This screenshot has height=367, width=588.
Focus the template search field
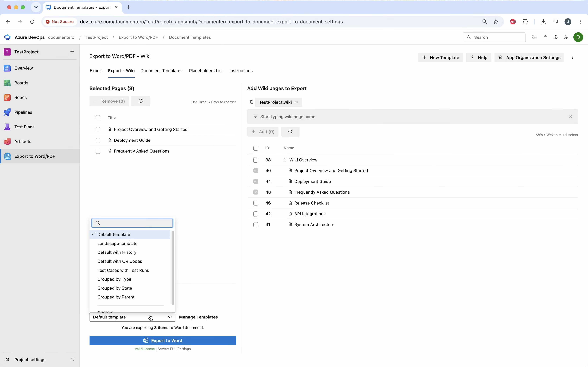pos(132,223)
